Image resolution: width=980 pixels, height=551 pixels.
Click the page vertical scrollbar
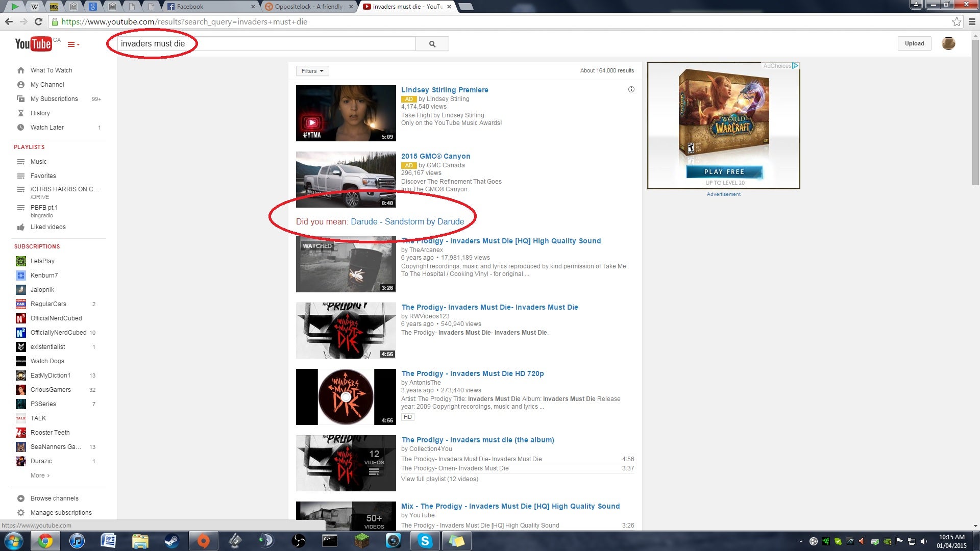point(975,112)
